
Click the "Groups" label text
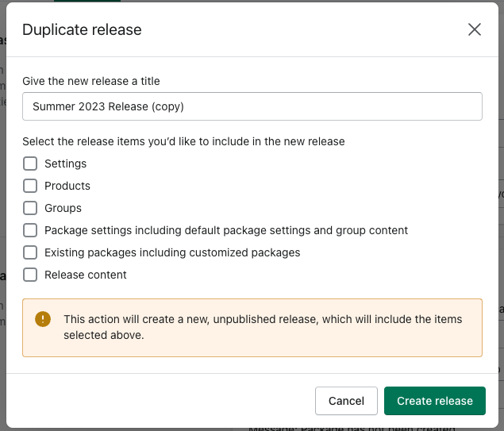click(63, 208)
